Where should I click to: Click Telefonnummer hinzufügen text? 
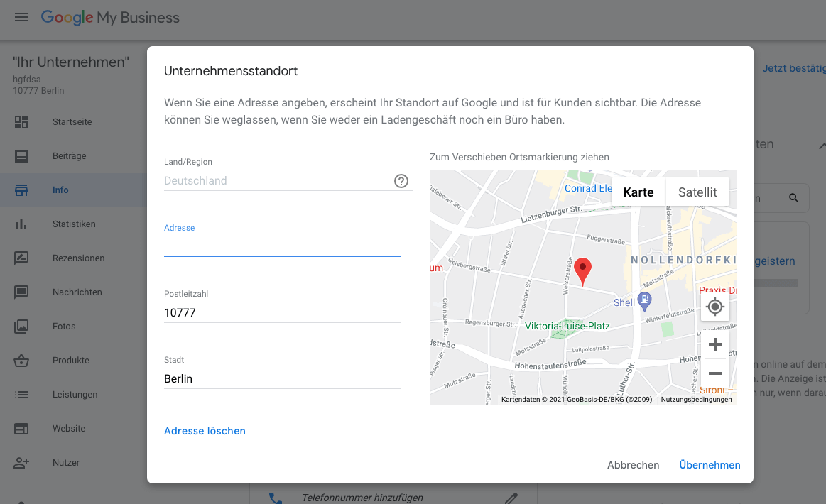(362, 498)
